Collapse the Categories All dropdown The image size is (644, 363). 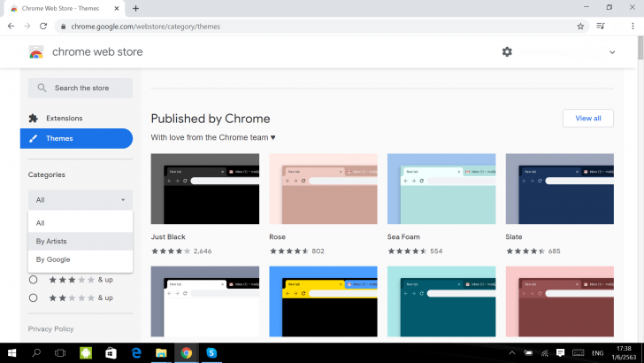[x=80, y=200]
